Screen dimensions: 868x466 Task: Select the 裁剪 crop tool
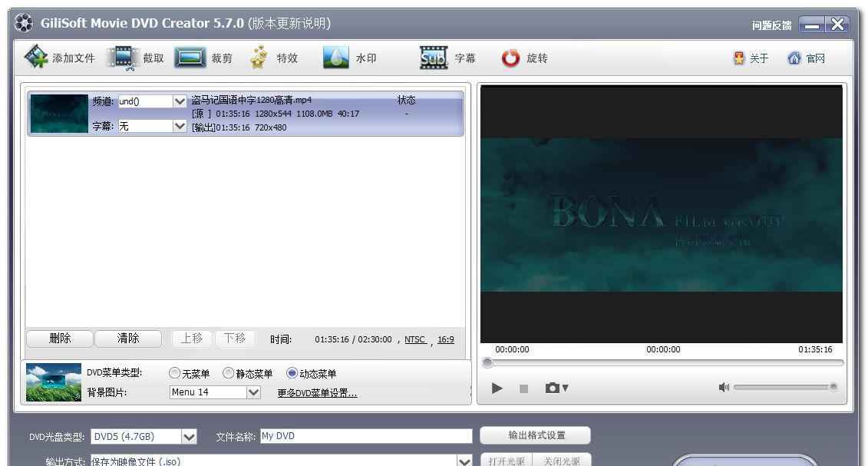(x=203, y=58)
